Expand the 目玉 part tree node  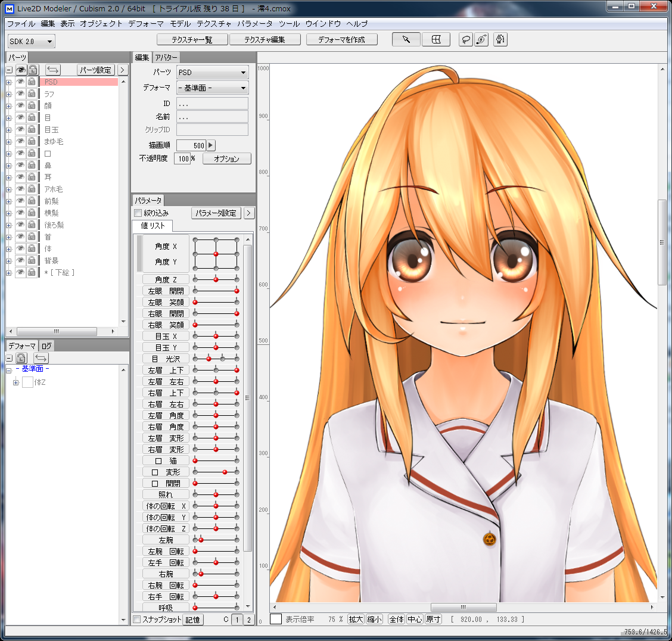tap(8, 129)
